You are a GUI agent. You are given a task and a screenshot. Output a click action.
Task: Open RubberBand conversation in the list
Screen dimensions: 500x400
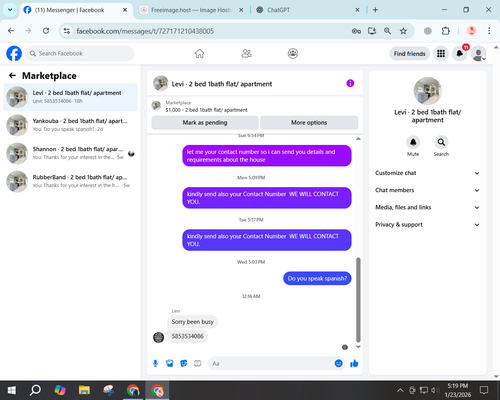[x=70, y=181]
